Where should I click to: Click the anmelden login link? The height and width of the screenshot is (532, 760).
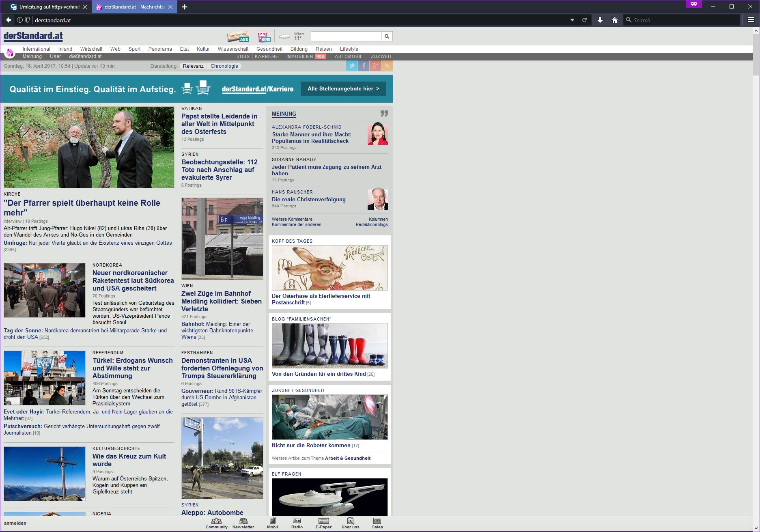coord(15,523)
